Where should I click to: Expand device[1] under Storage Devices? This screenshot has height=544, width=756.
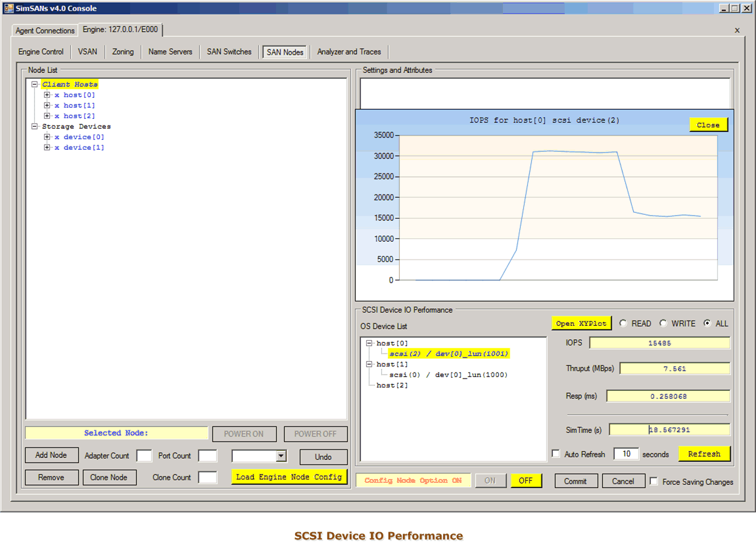[47, 148]
